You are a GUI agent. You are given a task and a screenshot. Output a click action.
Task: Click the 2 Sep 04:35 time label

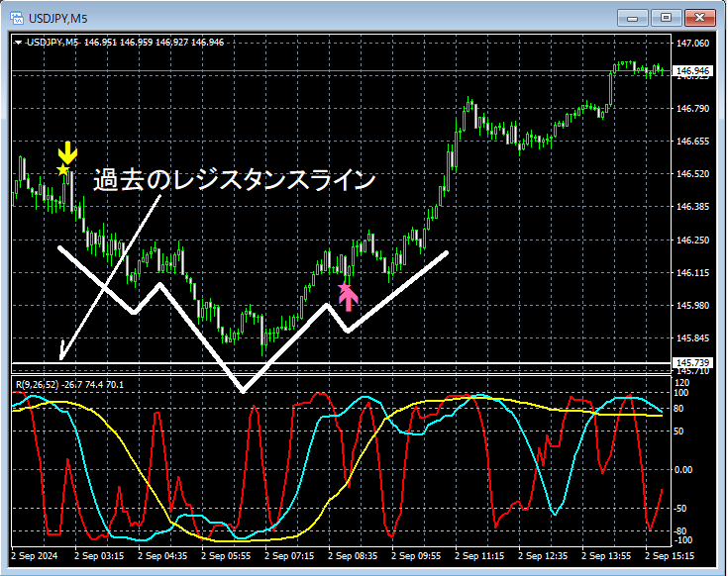click(x=162, y=555)
